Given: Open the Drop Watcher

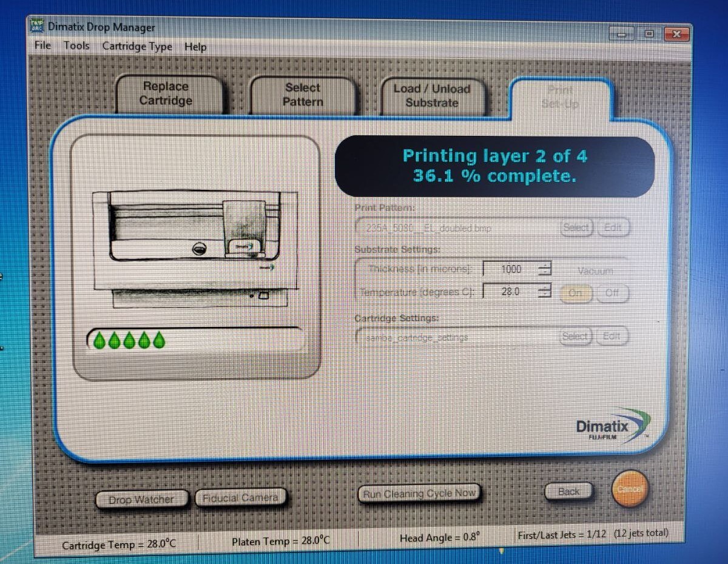Looking at the screenshot, I should pyautogui.click(x=141, y=499).
